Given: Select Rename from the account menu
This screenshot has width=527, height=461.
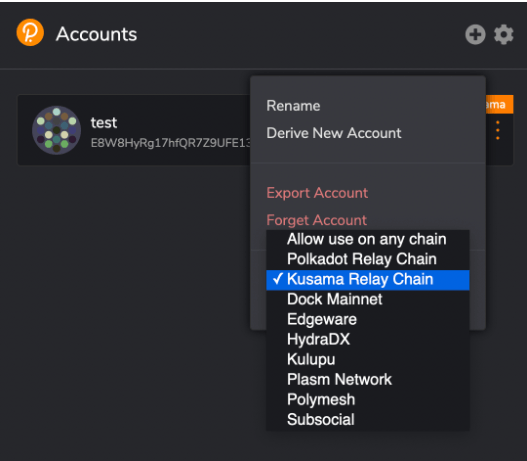Looking at the screenshot, I should coord(293,106).
